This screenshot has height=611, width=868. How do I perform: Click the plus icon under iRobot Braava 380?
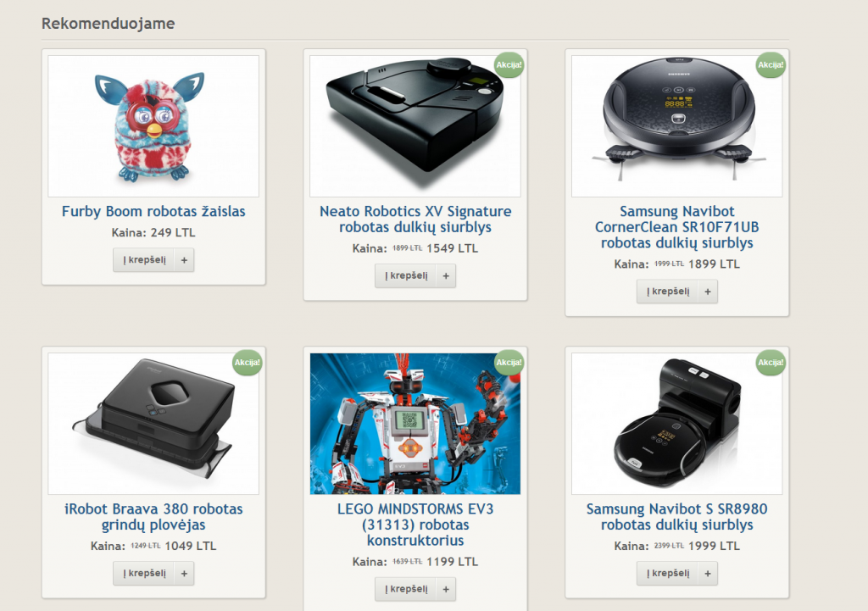point(184,574)
